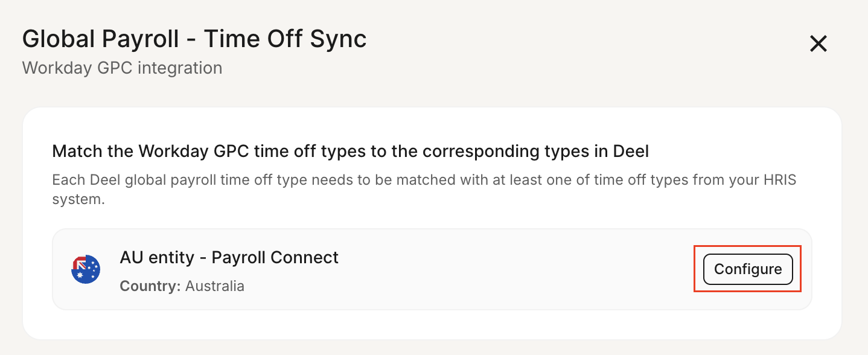This screenshot has height=355, width=868.
Task: Click the Country: Australia label
Action: point(182,286)
